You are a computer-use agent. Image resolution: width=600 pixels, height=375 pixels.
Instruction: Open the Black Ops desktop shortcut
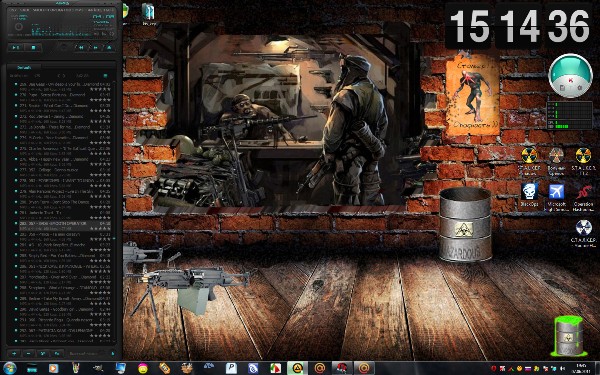529,195
